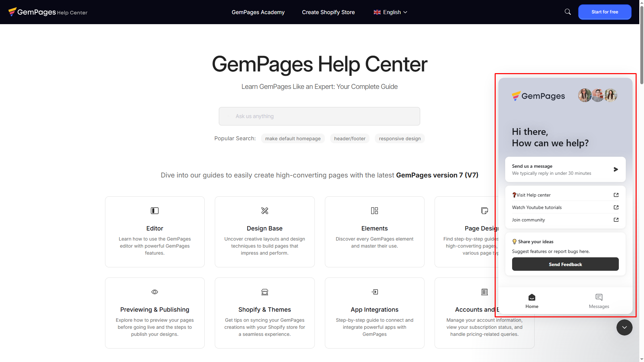
Task: Open the English language dropdown
Action: click(x=390, y=12)
